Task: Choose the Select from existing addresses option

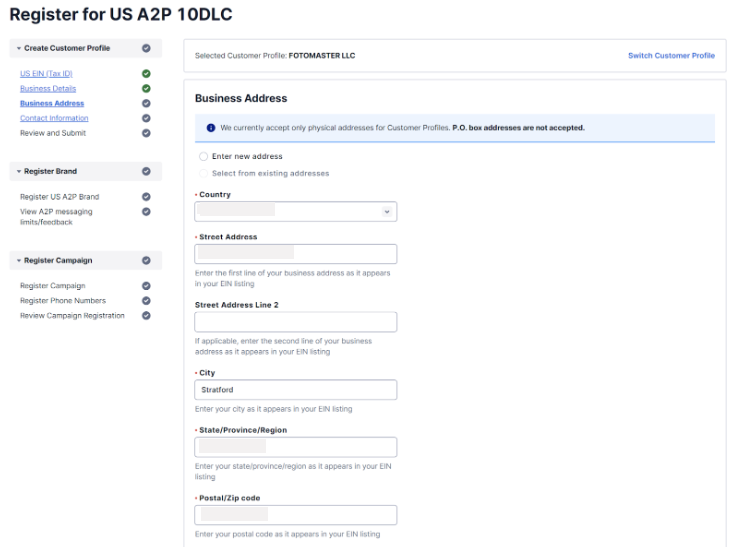Action: click(203, 173)
